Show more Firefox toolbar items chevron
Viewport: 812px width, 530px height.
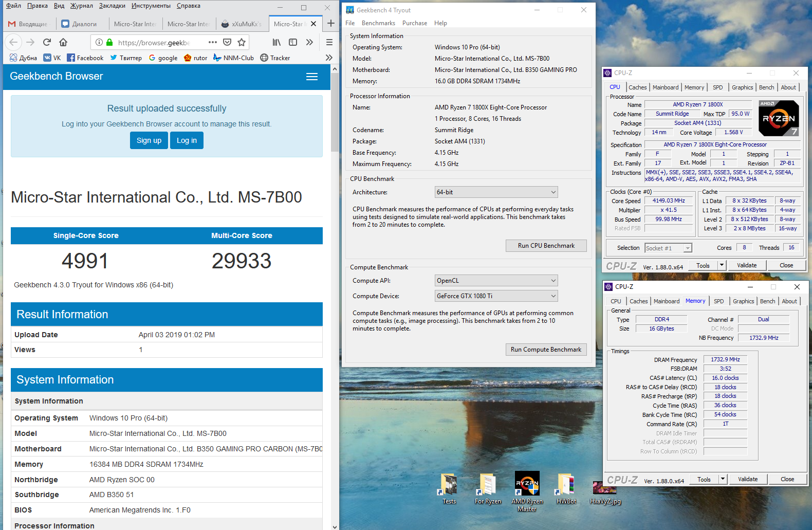[309, 42]
